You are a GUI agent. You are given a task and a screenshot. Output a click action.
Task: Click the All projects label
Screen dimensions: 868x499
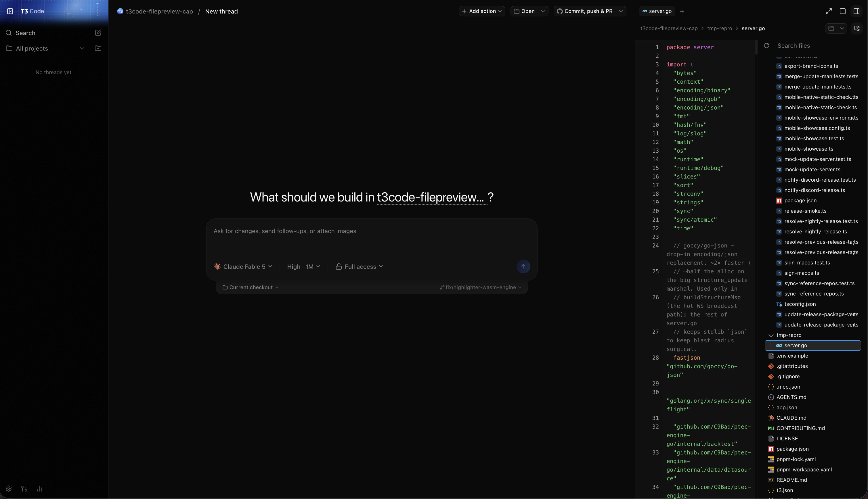(x=32, y=48)
